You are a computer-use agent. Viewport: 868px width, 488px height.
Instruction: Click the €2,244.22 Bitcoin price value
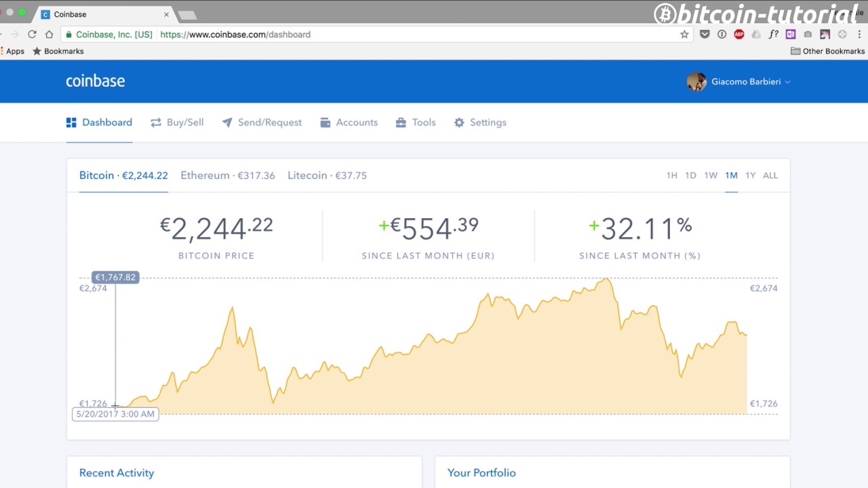click(216, 228)
